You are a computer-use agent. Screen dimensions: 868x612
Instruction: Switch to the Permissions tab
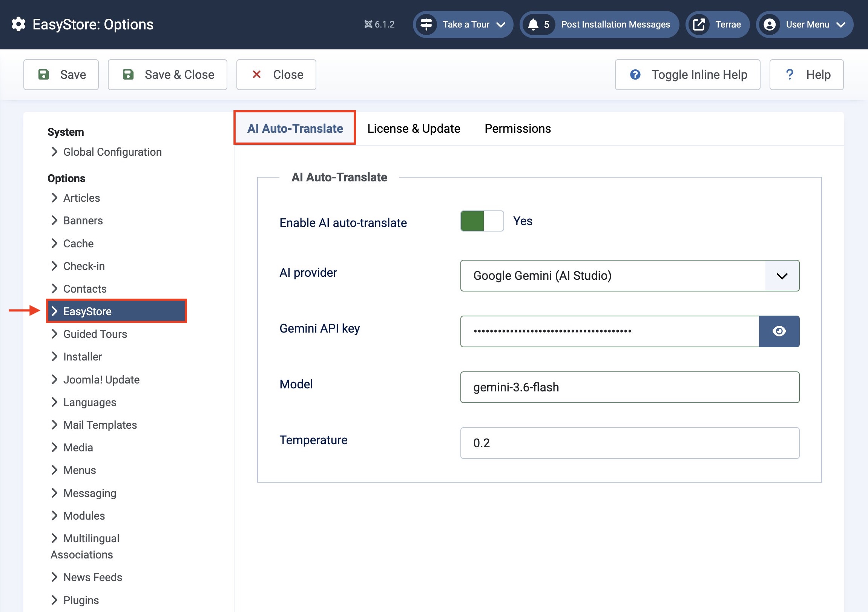[518, 129]
